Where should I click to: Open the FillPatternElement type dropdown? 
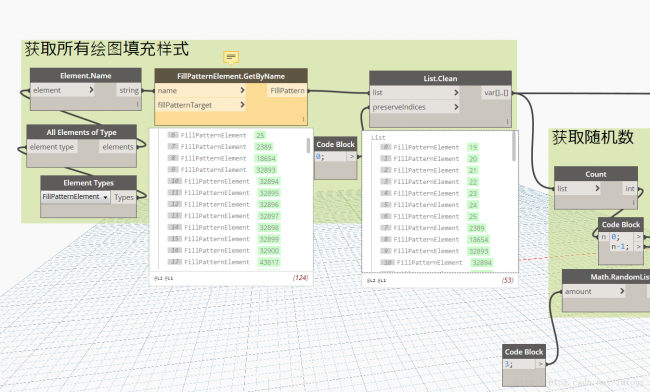tap(75, 197)
